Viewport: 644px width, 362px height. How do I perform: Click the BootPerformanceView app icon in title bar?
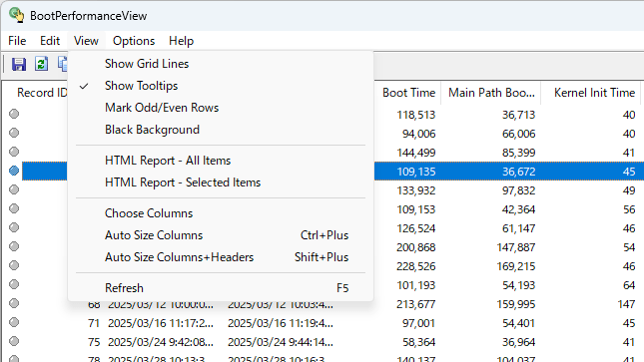coord(16,15)
